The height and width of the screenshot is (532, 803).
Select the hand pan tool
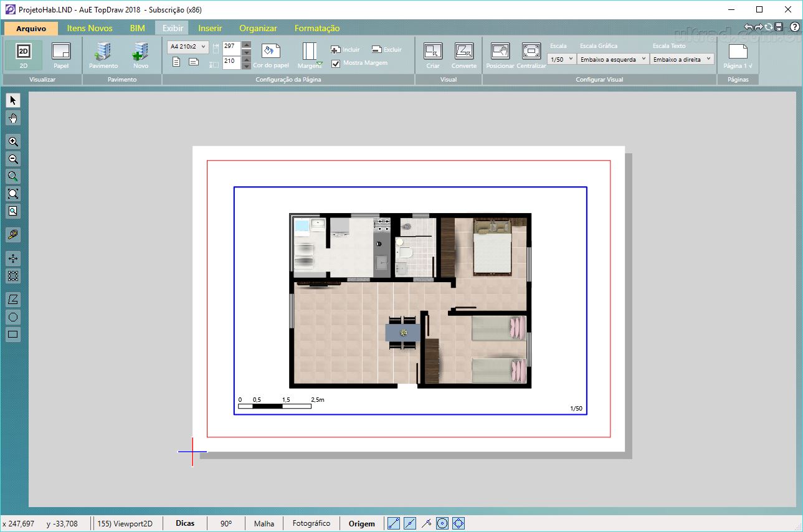pos(13,118)
